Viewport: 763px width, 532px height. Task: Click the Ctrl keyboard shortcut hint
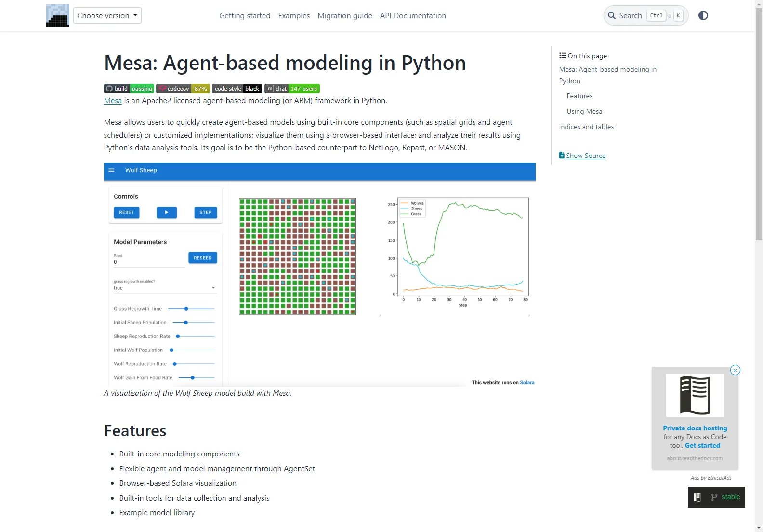656,15
